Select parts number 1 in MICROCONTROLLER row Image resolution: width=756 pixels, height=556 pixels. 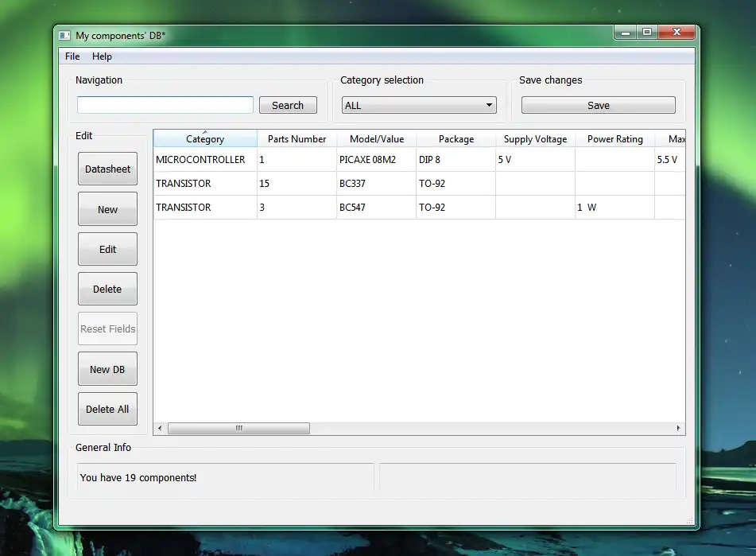coord(297,160)
